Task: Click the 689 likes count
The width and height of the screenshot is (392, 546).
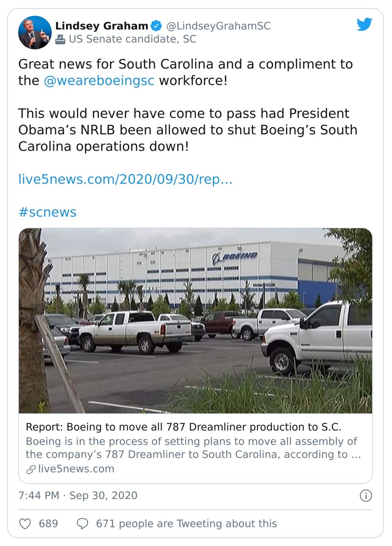Action: tap(48, 523)
